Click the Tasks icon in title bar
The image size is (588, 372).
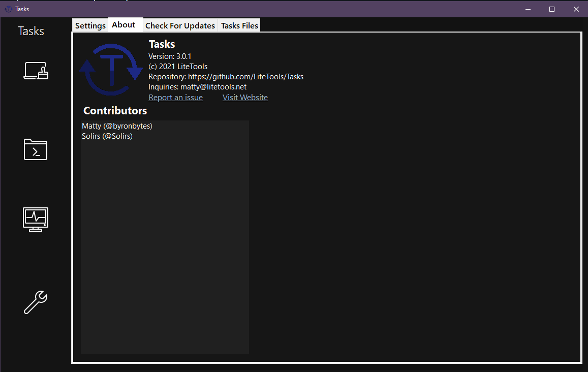[8, 9]
